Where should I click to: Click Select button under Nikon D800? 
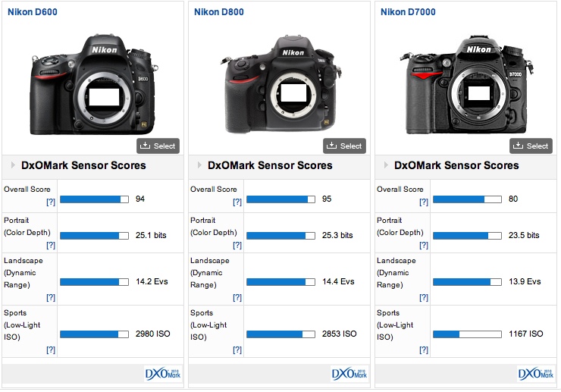[x=344, y=146]
